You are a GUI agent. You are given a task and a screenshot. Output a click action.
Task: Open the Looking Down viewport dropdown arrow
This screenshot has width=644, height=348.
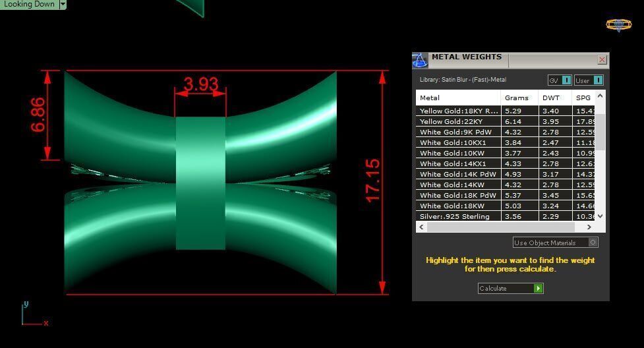[x=63, y=4]
